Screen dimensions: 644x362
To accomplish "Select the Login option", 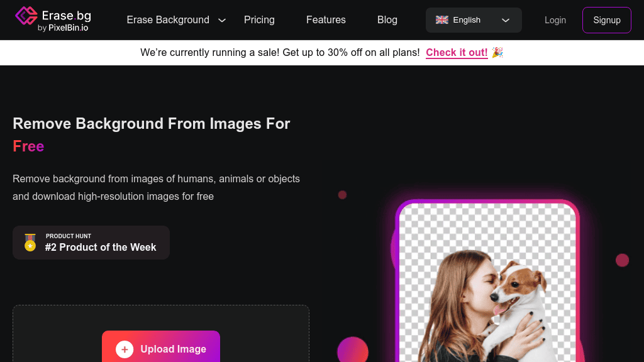I will 555,19.
